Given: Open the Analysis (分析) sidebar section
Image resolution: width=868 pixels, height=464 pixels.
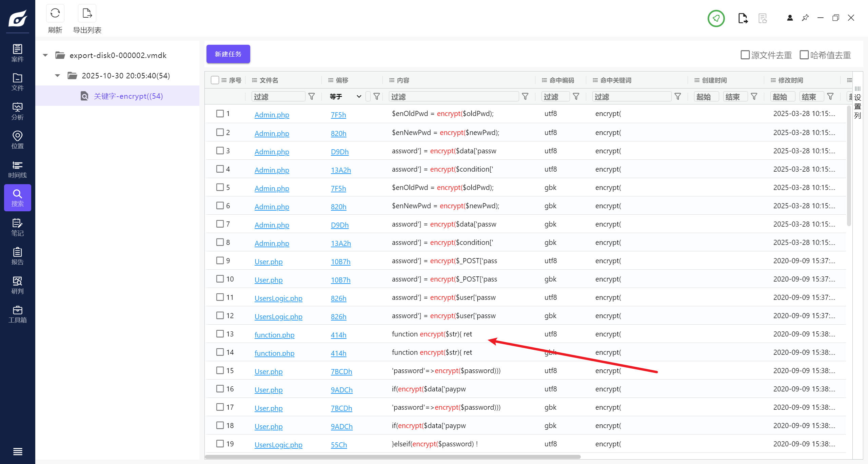Looking at the screenshot, I should pyautogui.click(x=17, y=111).
